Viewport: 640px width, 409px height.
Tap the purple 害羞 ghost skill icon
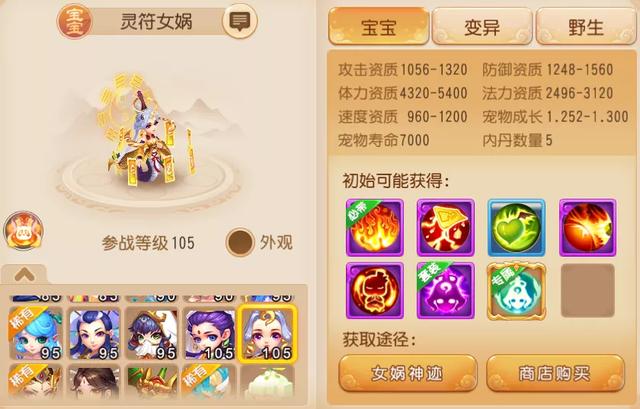pyautogui.click(x=445, y=291)
